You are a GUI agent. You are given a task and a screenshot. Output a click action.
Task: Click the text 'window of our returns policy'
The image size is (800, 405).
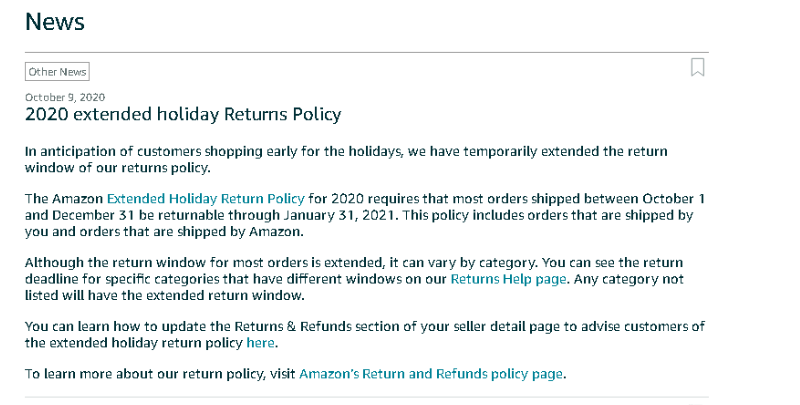coord(125,167)
